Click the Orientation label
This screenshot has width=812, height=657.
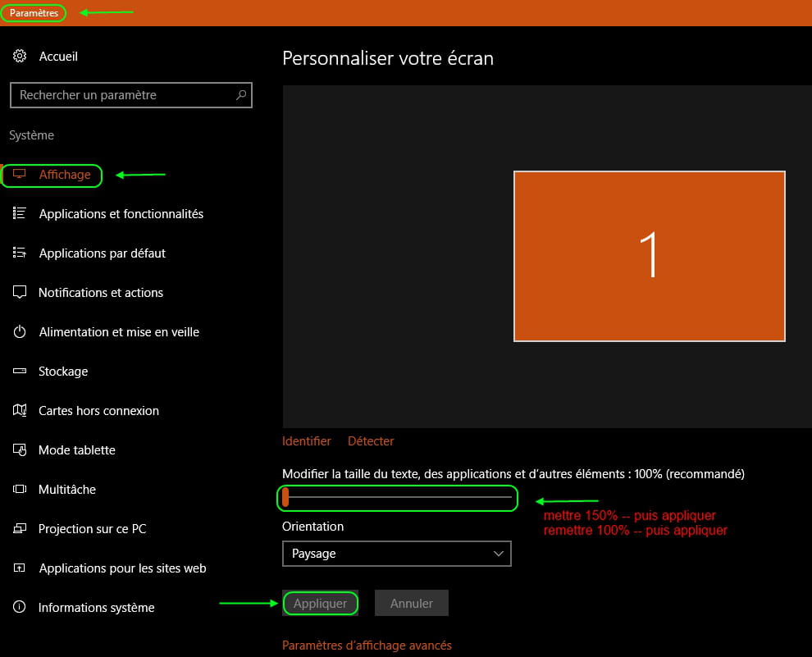pos(312,526)
